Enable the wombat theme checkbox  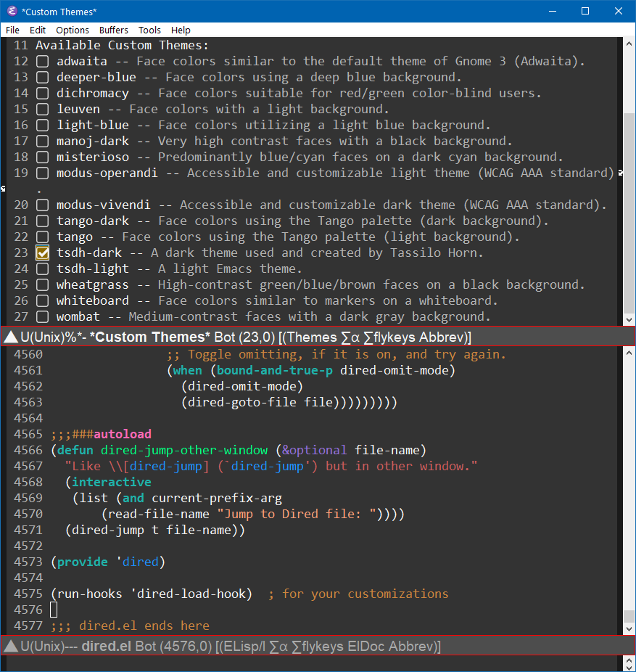tap(42, 316)
